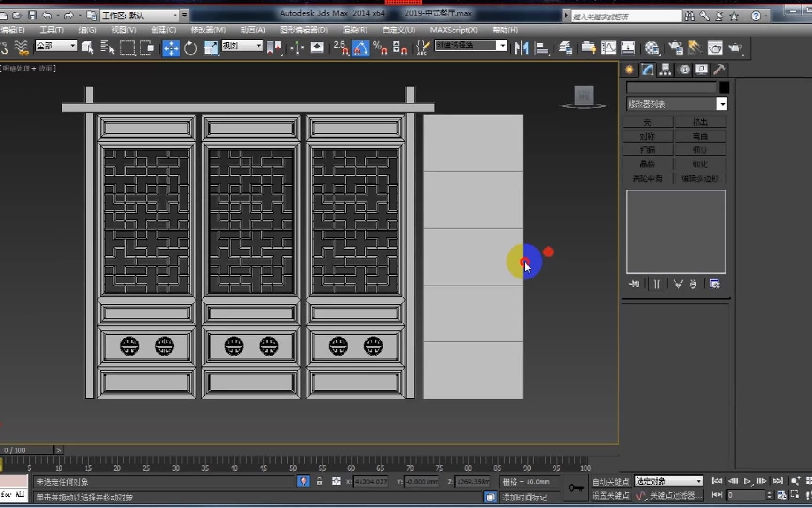Open the Curve Editor
This screenshot has width=812, height=508.
coord(608,48)
